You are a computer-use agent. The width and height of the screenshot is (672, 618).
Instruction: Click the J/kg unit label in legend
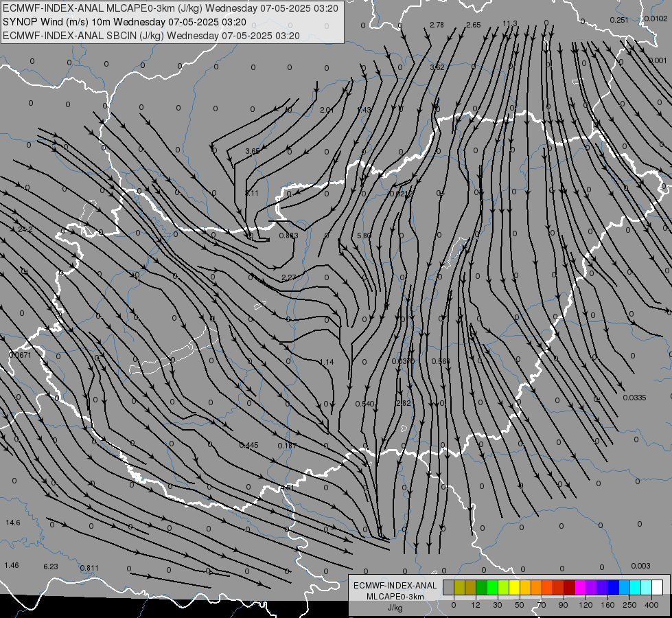(395, 608)
